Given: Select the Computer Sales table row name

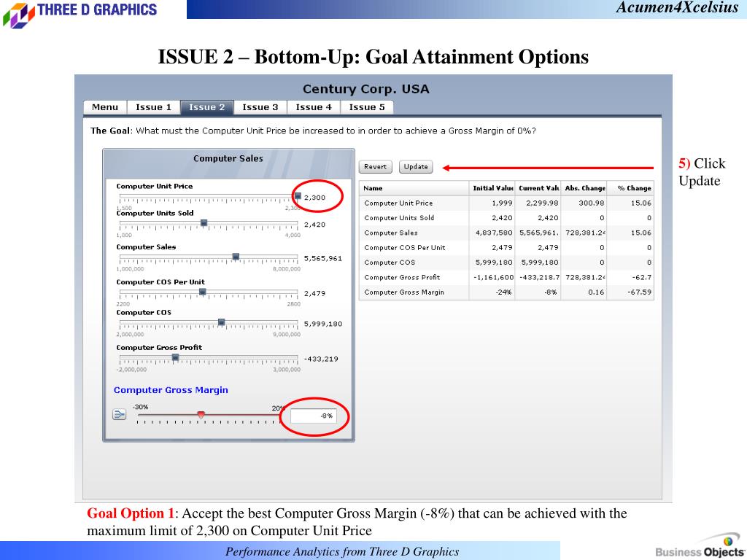Looking at the screenshot, I should [x=391, y=233].
